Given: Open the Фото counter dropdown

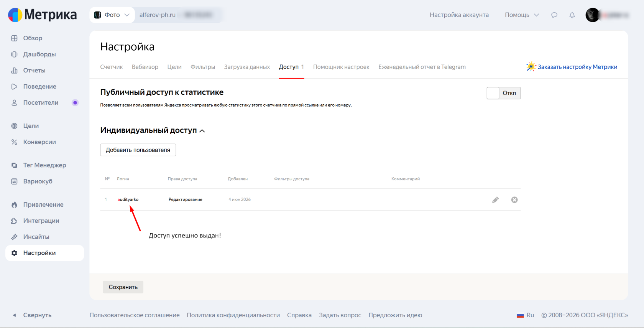Looking at the screenshot, I should pyautogui.click(x=112, y=15).
